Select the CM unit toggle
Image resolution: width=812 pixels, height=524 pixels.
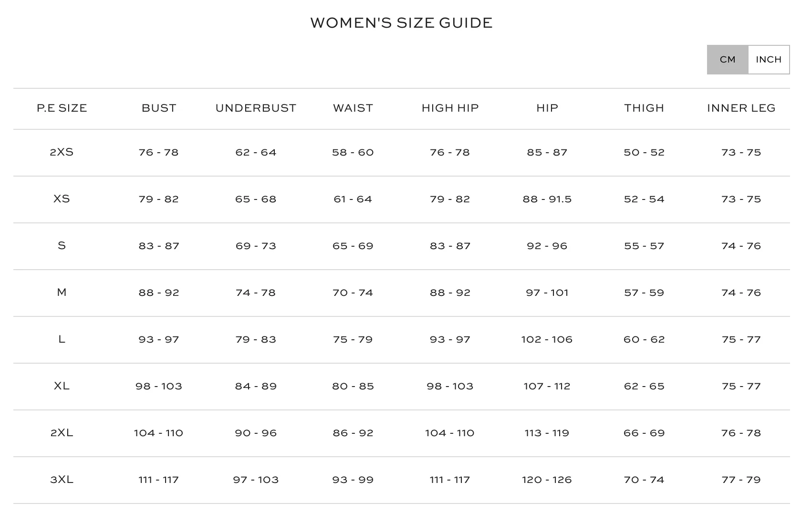tap(728, 60)
